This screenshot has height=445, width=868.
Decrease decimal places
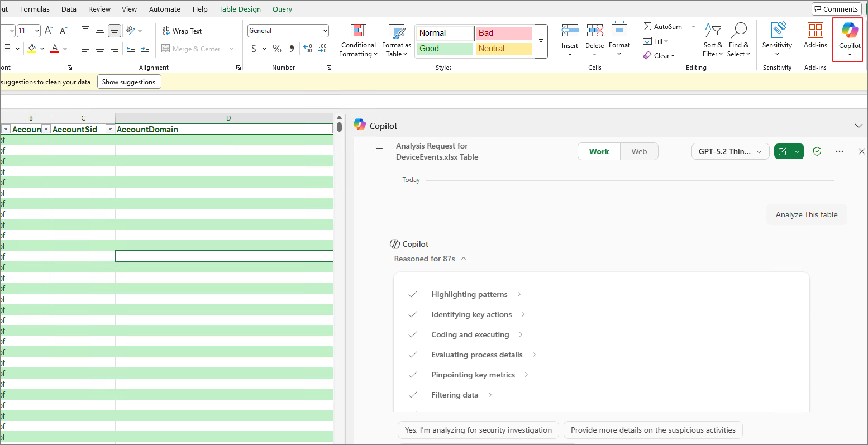323,49
